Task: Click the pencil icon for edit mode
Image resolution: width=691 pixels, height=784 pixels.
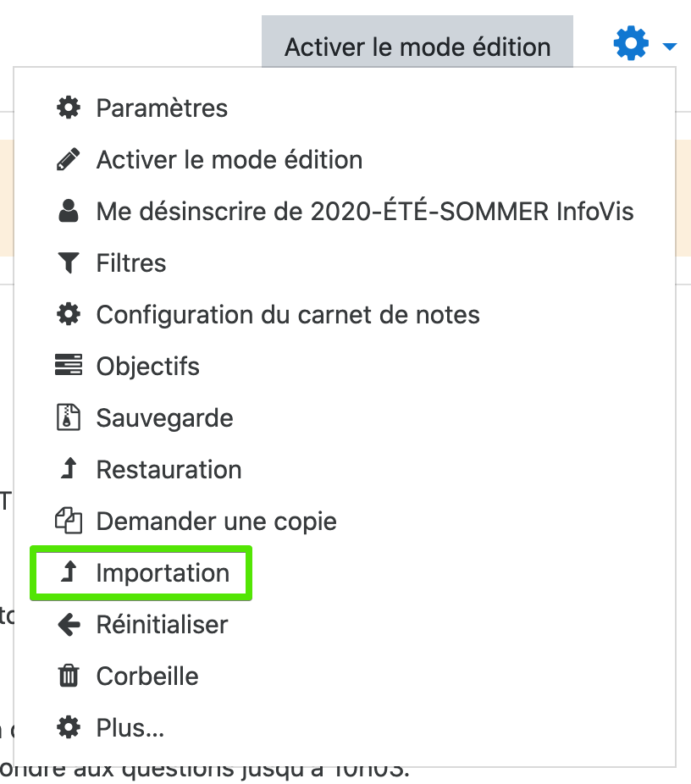Action: 69,160
